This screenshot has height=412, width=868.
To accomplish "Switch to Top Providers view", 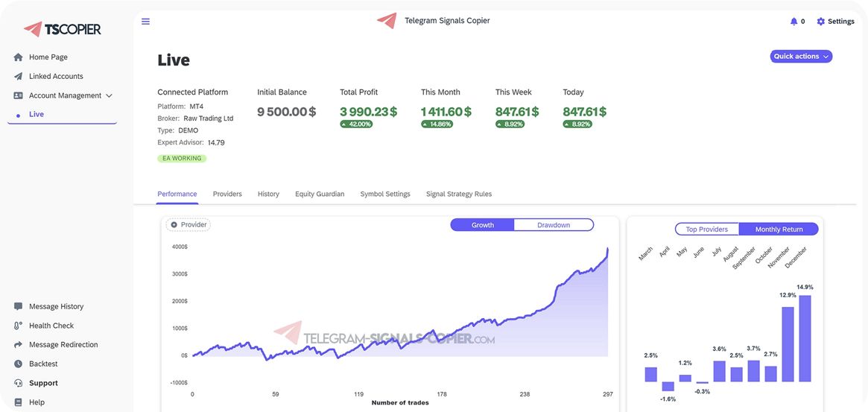I will pos(706,229).
